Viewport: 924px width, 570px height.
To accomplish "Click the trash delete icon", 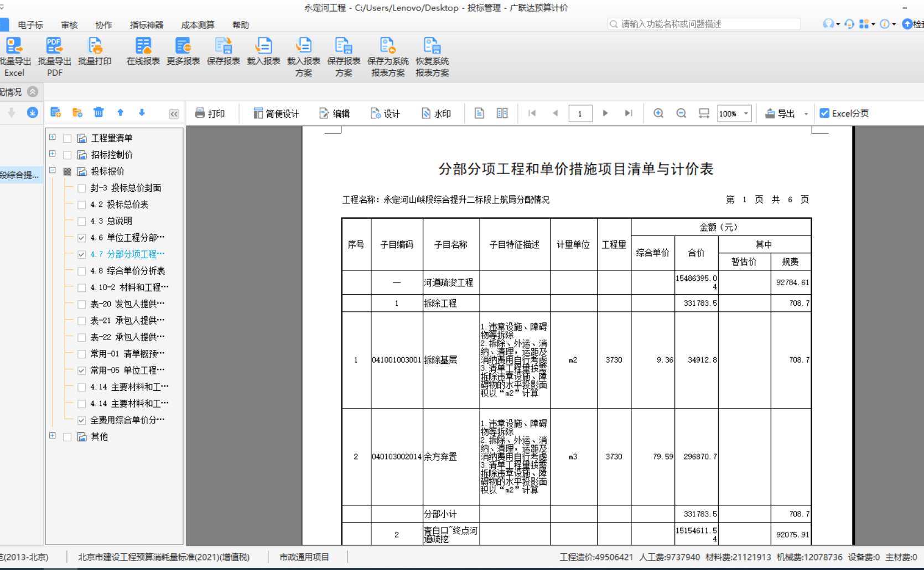I will pos(98,112).
